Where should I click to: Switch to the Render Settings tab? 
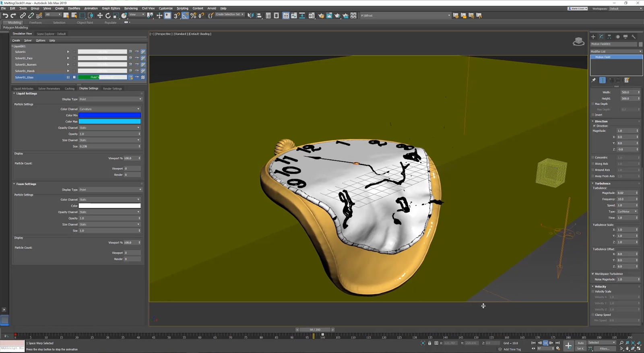[x=112, y=89]
